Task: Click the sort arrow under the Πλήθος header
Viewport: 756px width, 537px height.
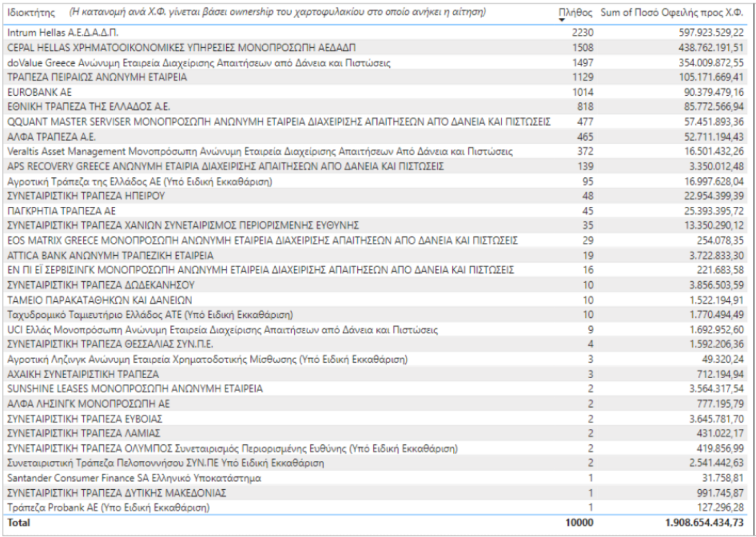Action: [x=562, y=21]
